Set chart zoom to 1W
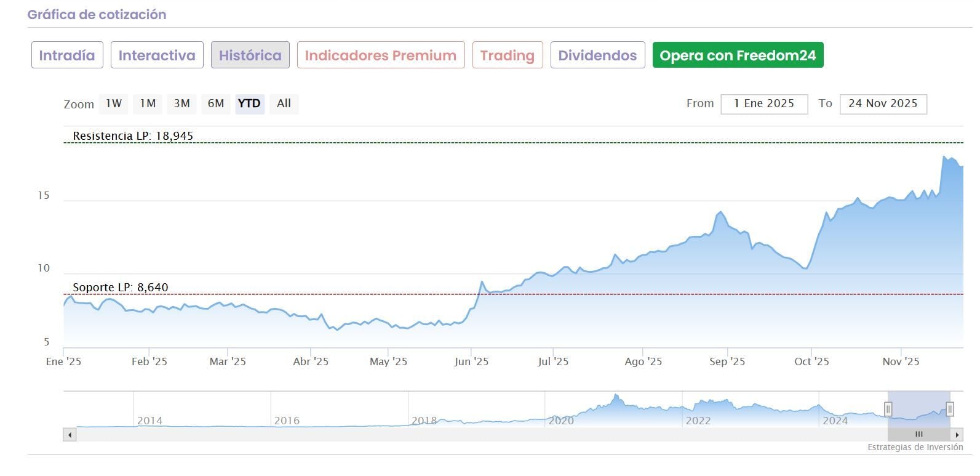 coord(114,103)
